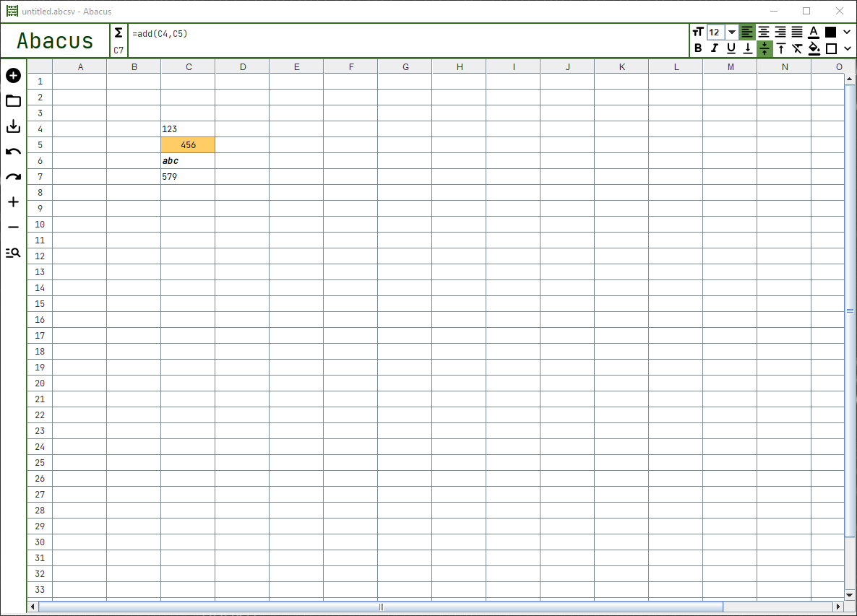Click the C7 cell reference label
The image size is (857, 616).
coord(119,51)
